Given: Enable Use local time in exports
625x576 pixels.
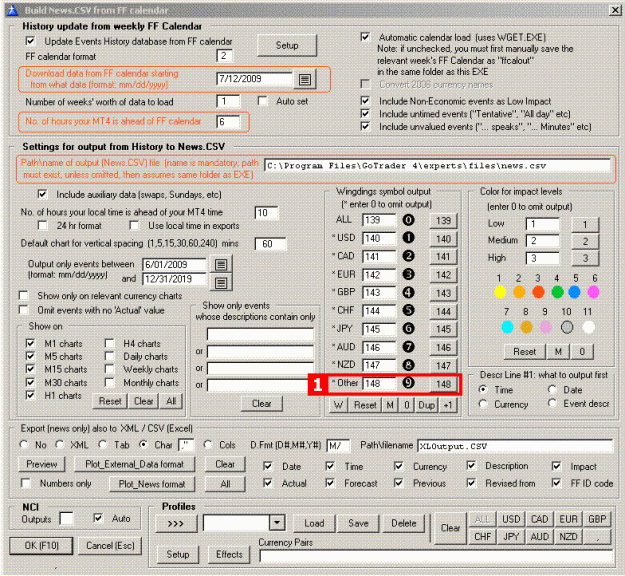Looking at the screenshot, I should coord(134,225).
